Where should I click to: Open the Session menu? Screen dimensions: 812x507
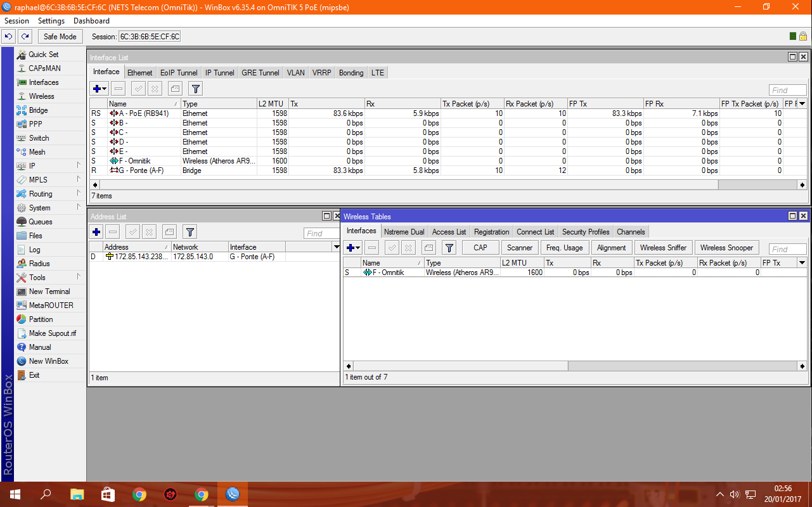(16, 21)
